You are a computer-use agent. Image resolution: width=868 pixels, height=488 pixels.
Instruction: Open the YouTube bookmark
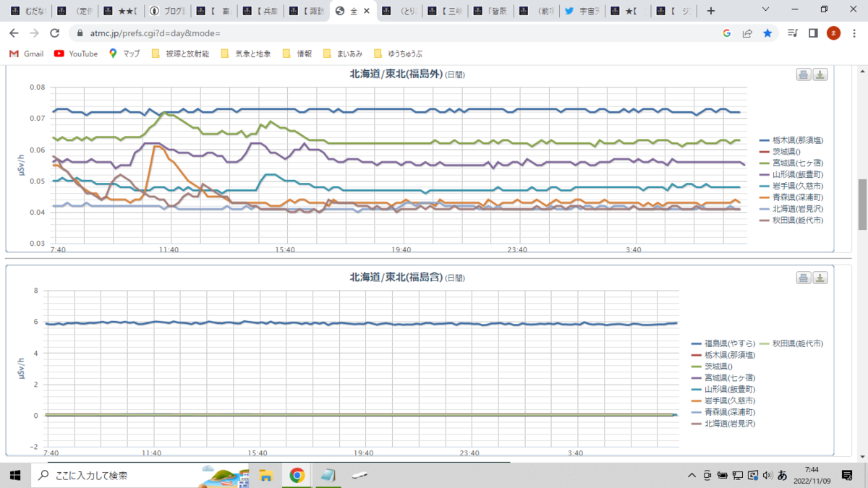coord(76,53)
